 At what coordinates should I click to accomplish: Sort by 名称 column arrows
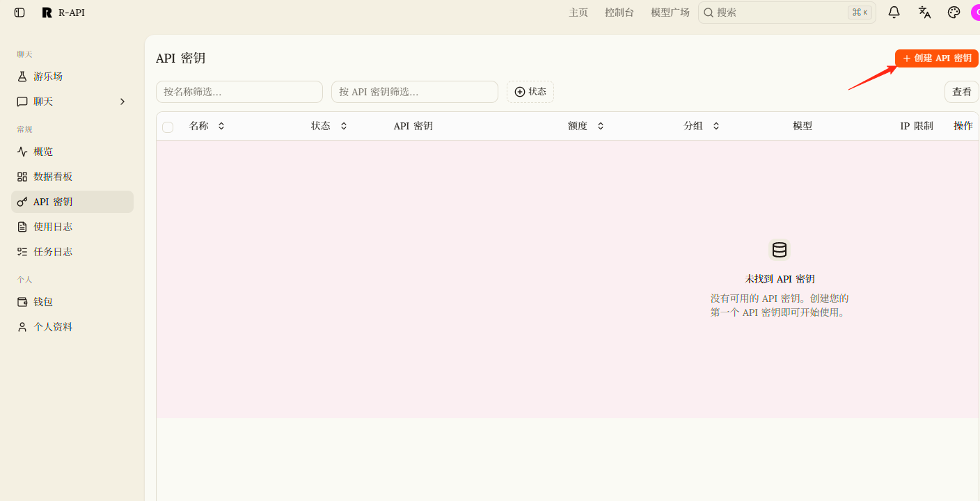pos(221,126)
